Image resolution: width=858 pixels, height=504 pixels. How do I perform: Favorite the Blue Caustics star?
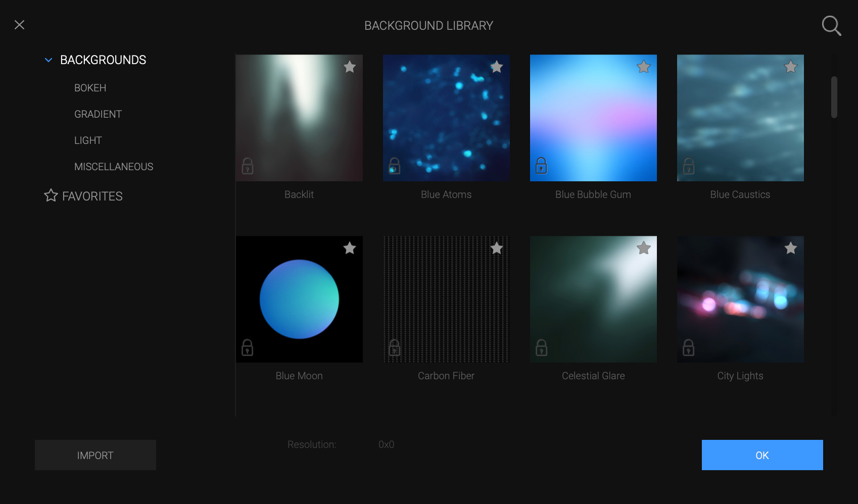(x=791, y=67)
